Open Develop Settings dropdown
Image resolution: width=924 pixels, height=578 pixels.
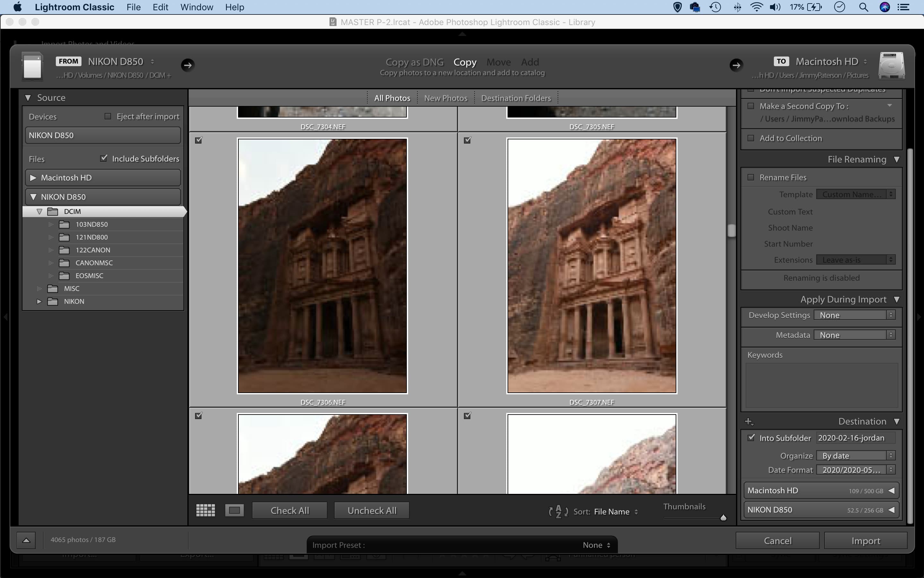pos(854,315)
